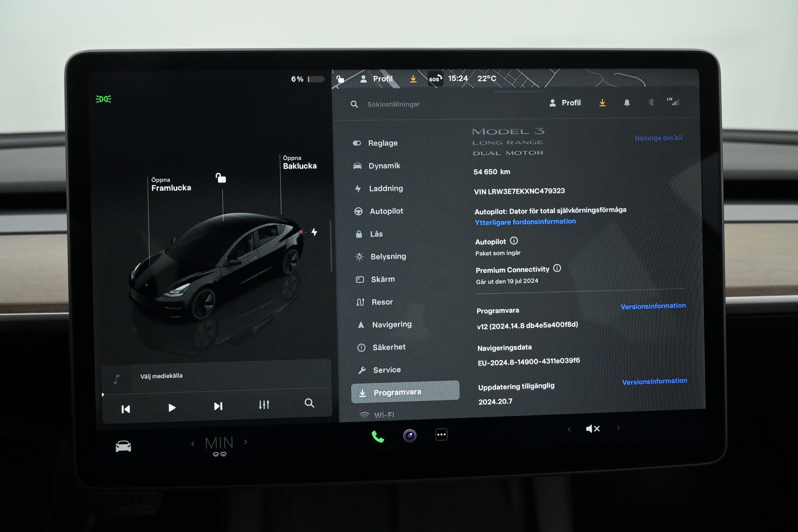Increase temperature with right chevron
Image resolution: width=798 pixels, height=532 pixels.
(246, 442)
